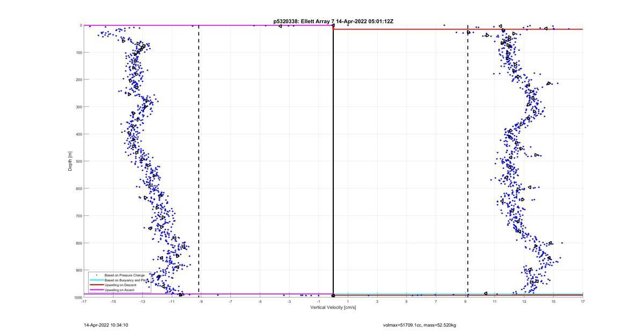Screen dimensions: 644x334
Task: Click the 'volmax=51709.1cc, mass=52.520kg' footer text
Action: coord(420,325)
